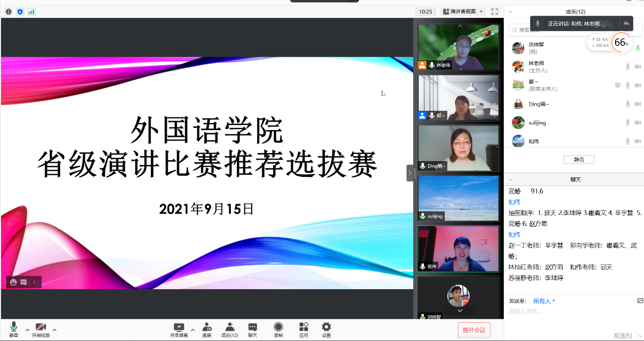The height and width of the screenshot is (341, 644).
Task: Select 林老师's video thumbnail
Action: (459, 47)
